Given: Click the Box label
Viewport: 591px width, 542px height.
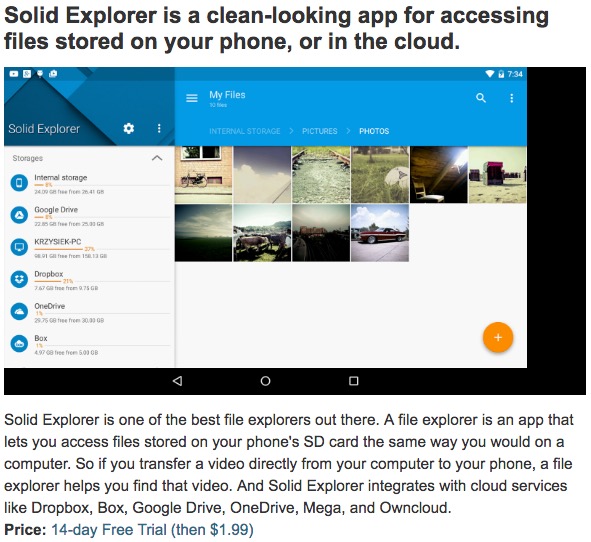Looking at the screenshot, I should 41,338.
